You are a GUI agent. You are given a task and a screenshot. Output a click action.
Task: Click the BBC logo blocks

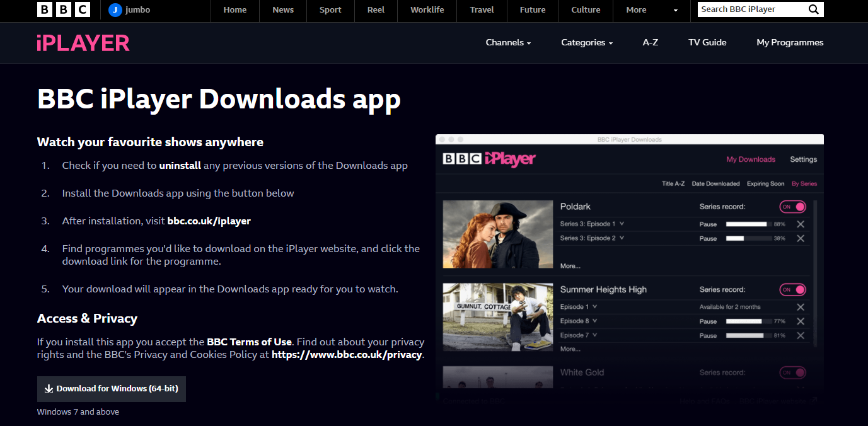63,9
